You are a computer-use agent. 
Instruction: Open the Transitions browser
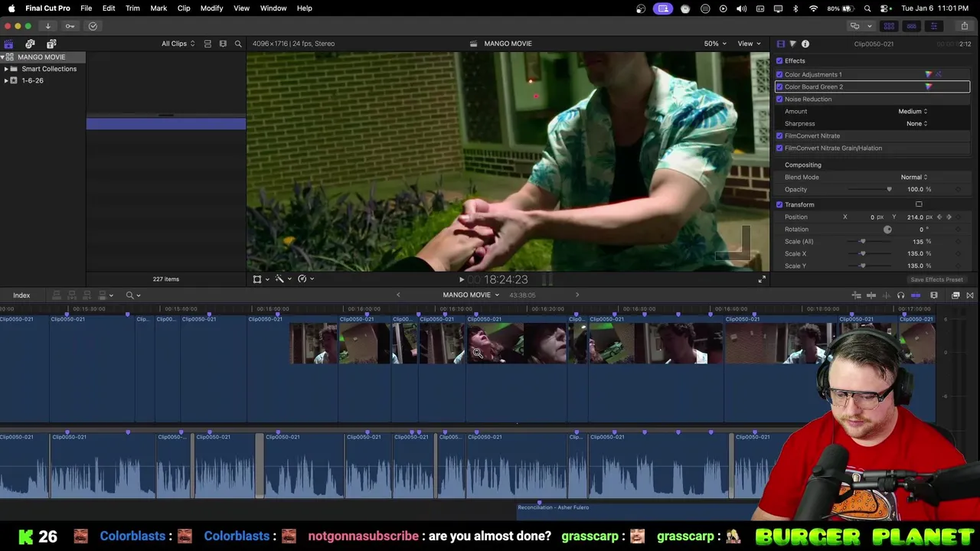tap(970, 295)
